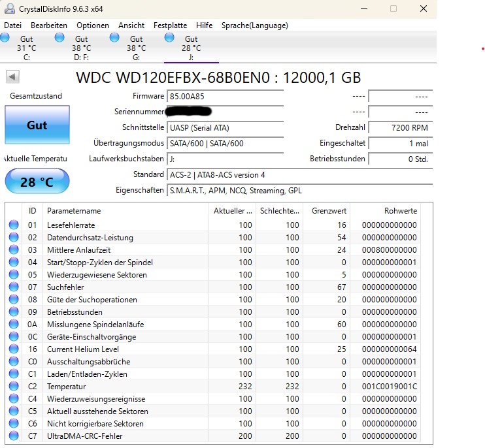Click the Gesamtzustand label
Viewport: 485px width, 448px height.
click(36, 96)
